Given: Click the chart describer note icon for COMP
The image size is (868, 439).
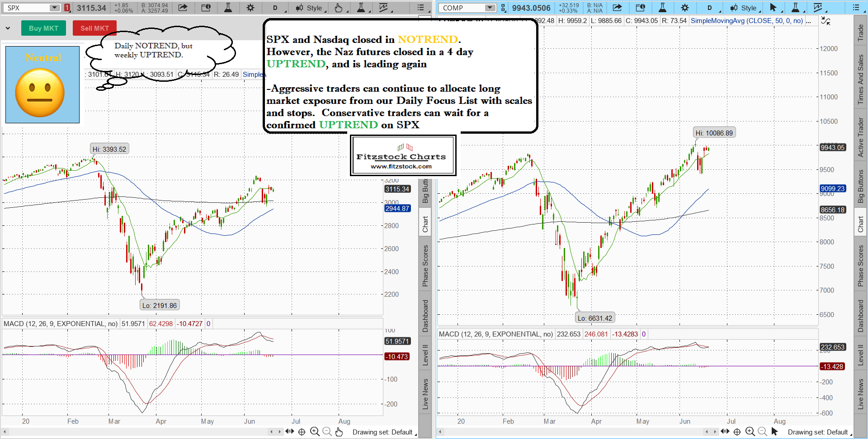Looking at the screenshot, I should pos(641,8).
